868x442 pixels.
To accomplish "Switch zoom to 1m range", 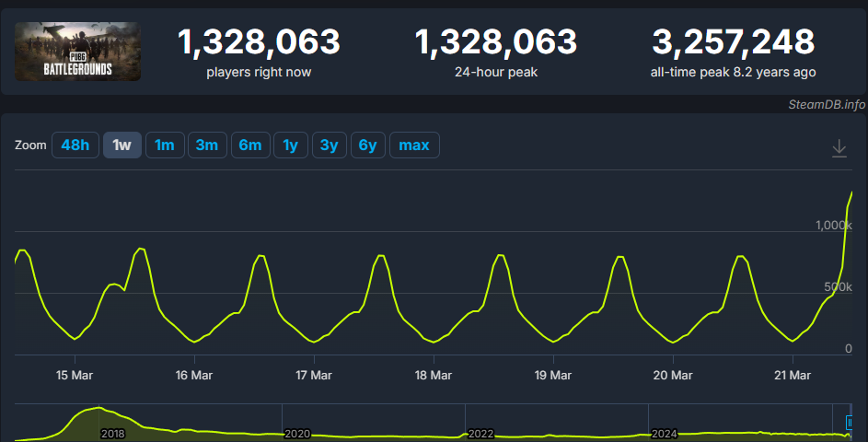I will coord(164,145).
